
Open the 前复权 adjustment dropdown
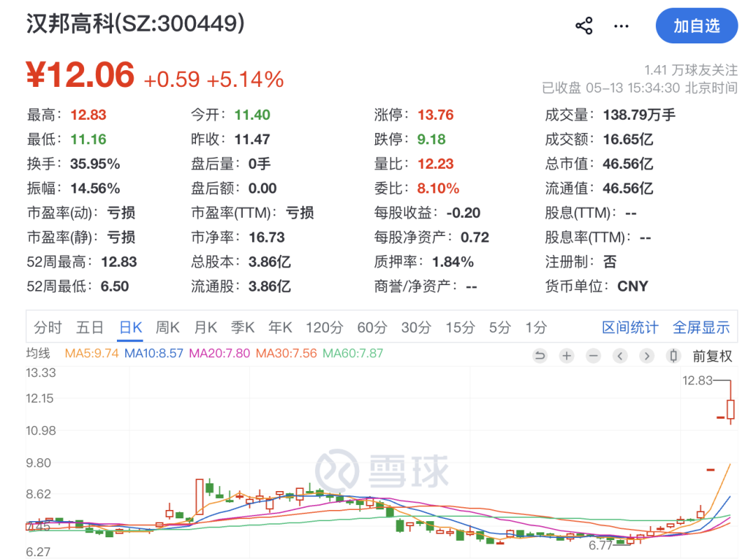pyautogui.click(x=712, y=356)
